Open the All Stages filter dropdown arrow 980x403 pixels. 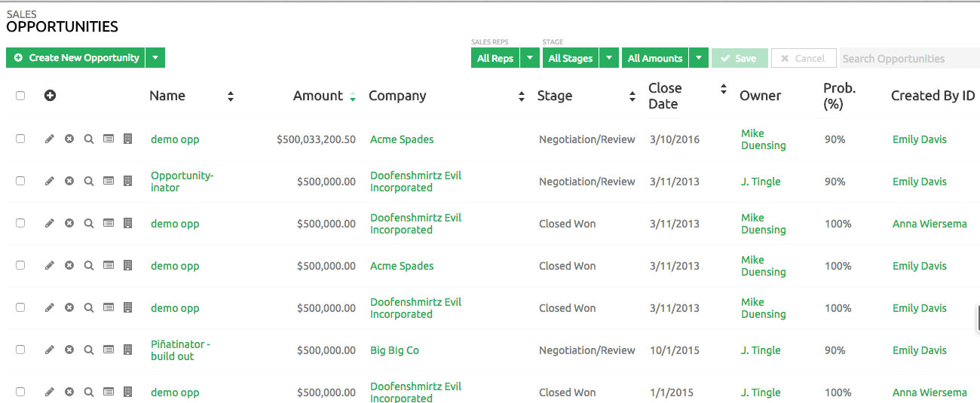click(609, 58)
